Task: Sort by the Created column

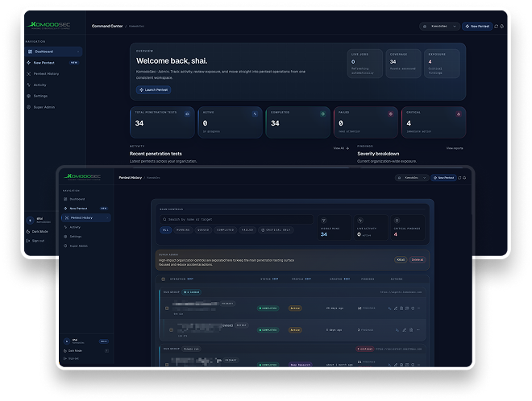Action: click(x=339, y=279)
